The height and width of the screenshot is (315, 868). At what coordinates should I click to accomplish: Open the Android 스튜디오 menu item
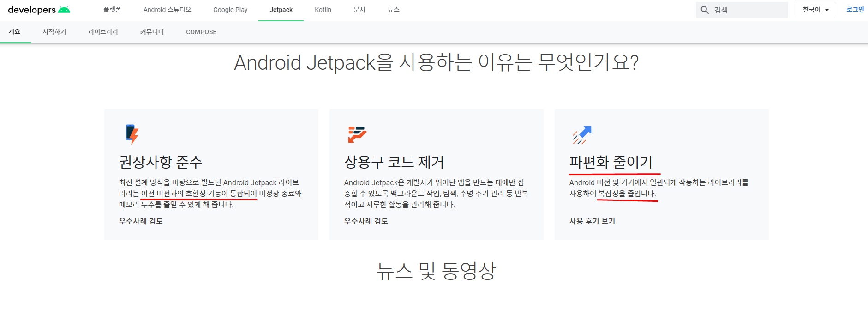click(x=167, y=10)
